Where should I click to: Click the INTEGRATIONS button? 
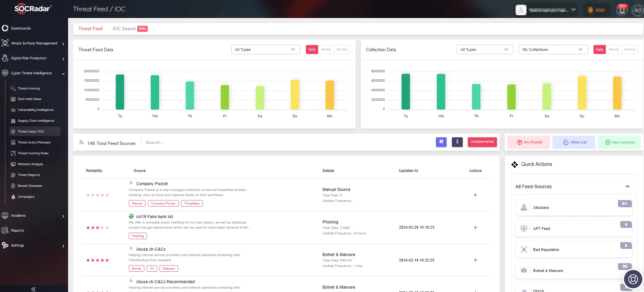482,142
